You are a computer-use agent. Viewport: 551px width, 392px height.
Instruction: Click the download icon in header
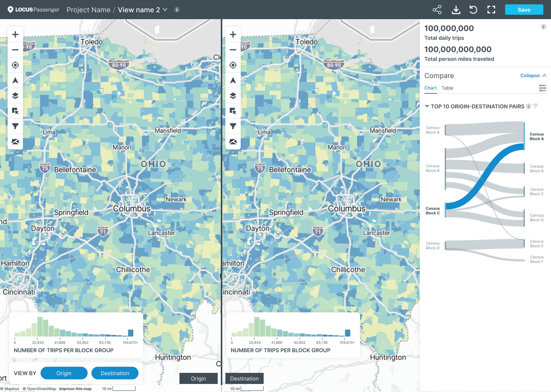[x=456, y=10]
